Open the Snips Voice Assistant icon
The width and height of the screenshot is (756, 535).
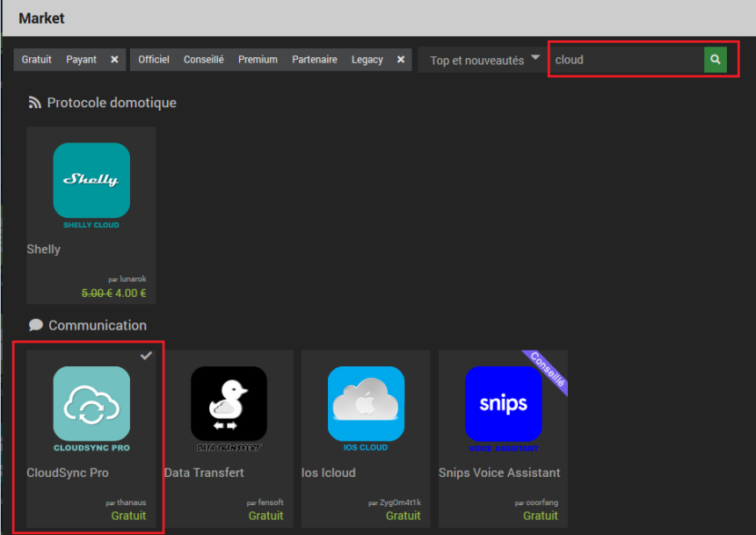(503, 404)
